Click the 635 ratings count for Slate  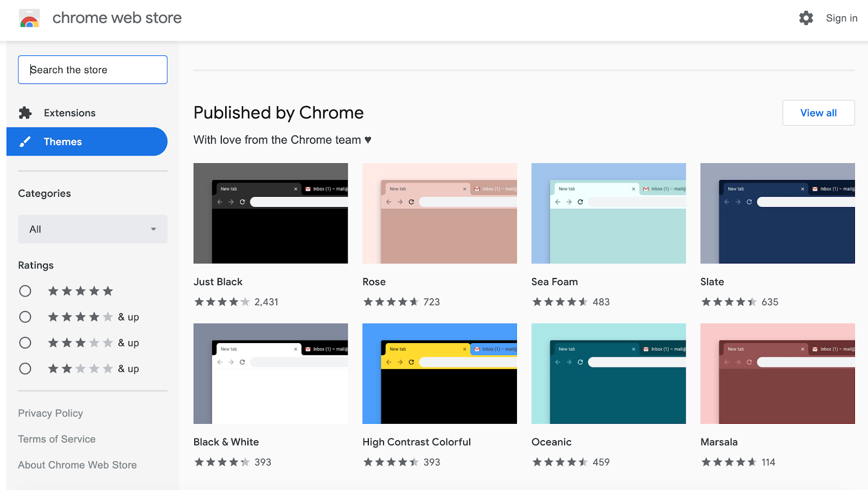pos(770,302)
